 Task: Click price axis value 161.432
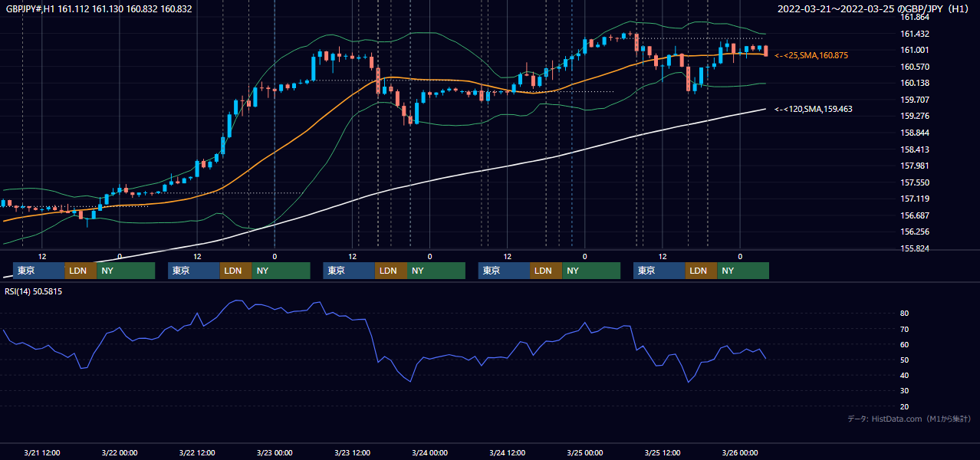[915, 34]
